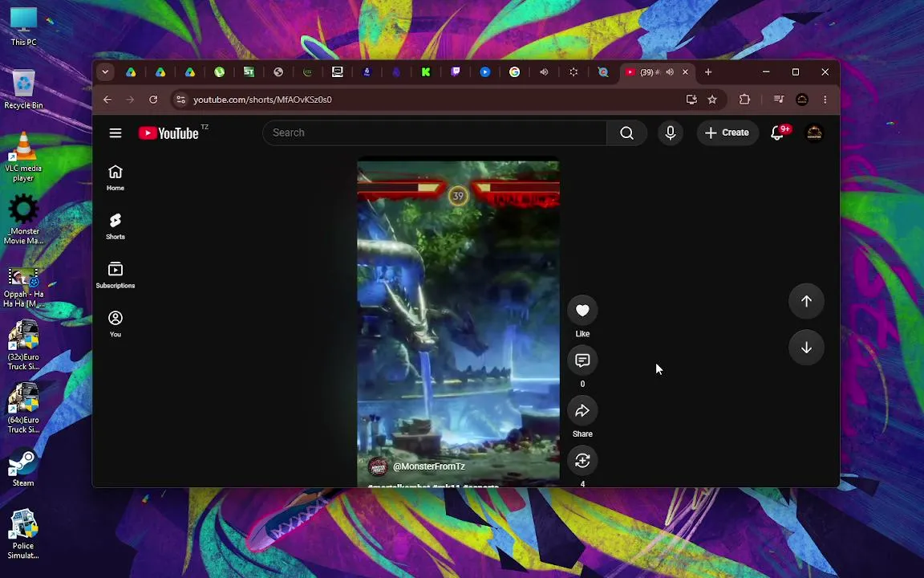Open the You section in sidebar

pyautogui.click(x=115, y=324)
